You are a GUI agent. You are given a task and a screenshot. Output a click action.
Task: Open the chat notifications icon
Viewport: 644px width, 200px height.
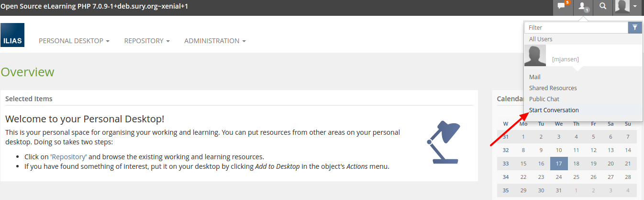click(563, 7)
